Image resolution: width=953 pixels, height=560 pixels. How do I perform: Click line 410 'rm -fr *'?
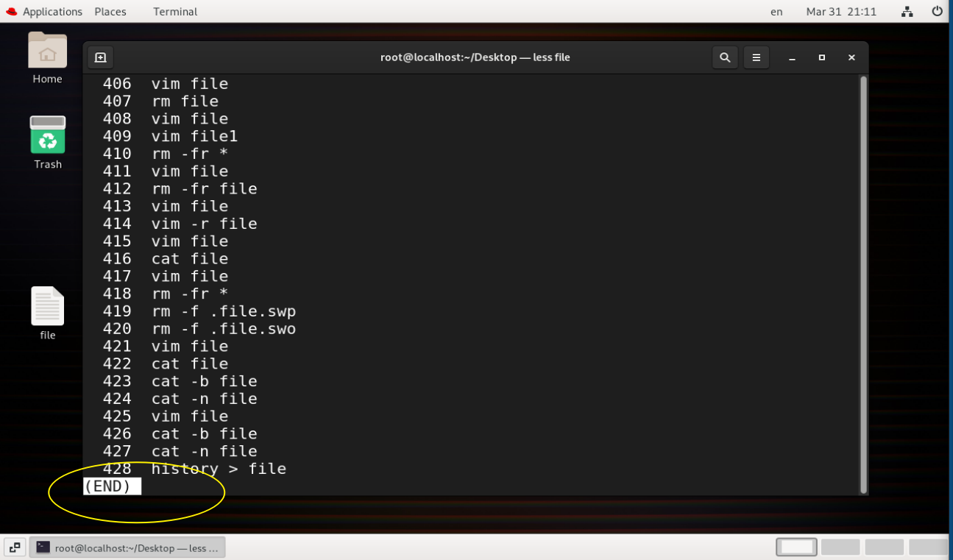(165, 154)
